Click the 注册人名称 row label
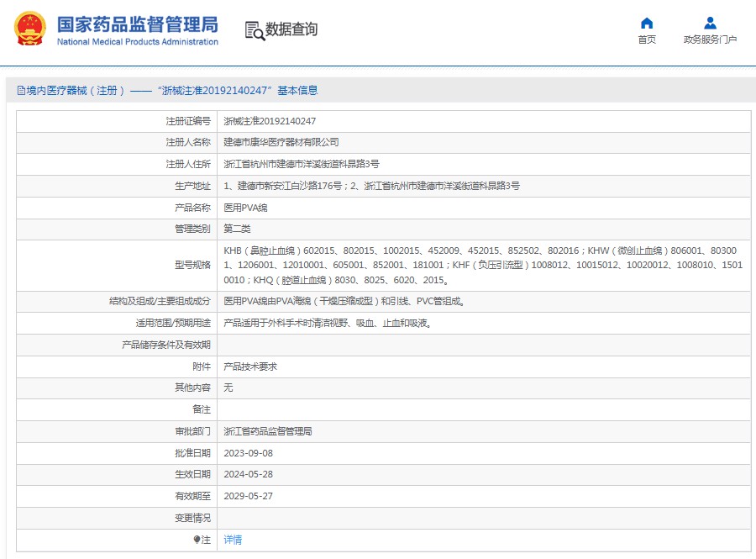The height and width of the screenshot is (559, 756). 188,142
